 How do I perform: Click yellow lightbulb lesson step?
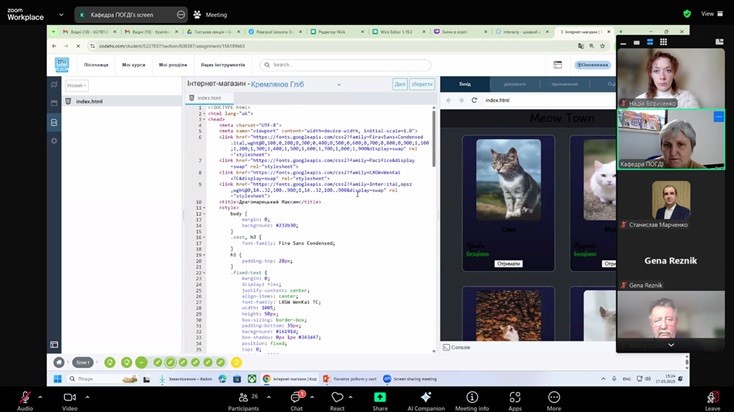[236, 362]
